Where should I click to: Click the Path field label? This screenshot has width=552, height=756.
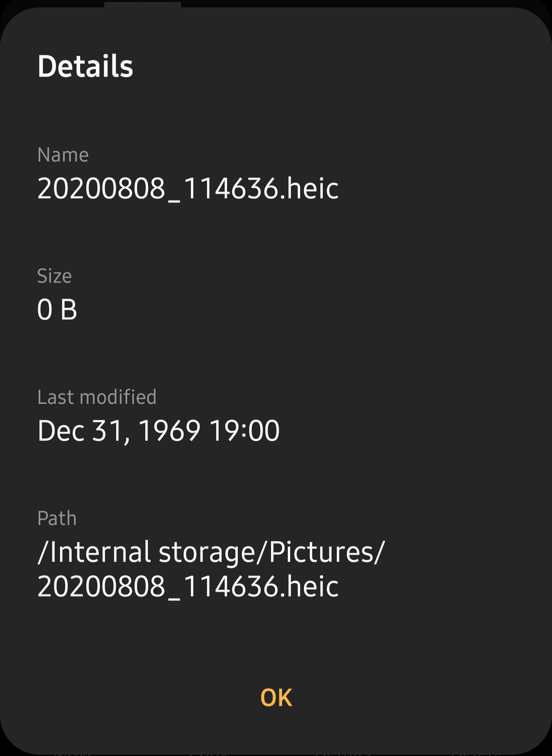(56, 518)
